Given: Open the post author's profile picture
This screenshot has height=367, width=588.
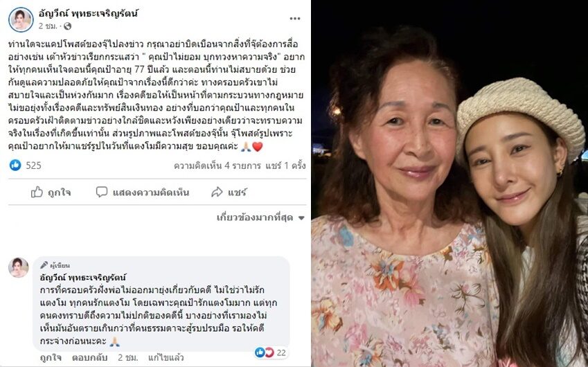Looking at the screenshot, I should tap(21, 19).
